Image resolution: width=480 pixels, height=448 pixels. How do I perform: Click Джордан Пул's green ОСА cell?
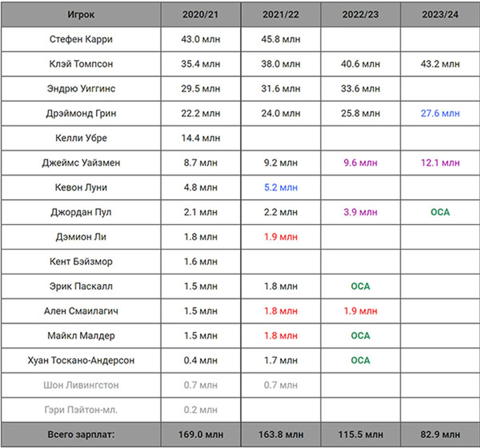pyautogui.click(x=440, y=212)
